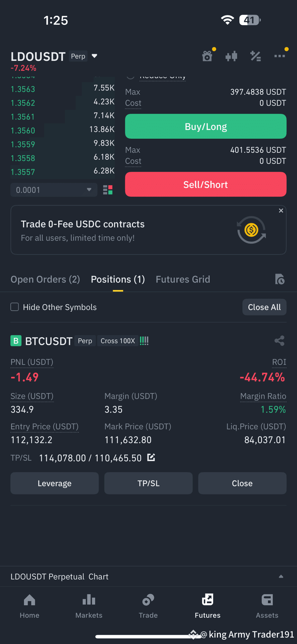Switch to the Futures Grid tab
297x644 pixels.
[x=183, y=279]
